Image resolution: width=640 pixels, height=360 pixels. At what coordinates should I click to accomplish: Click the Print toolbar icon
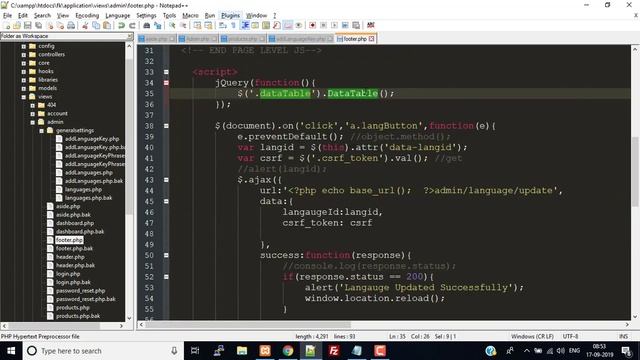(71, 25)
